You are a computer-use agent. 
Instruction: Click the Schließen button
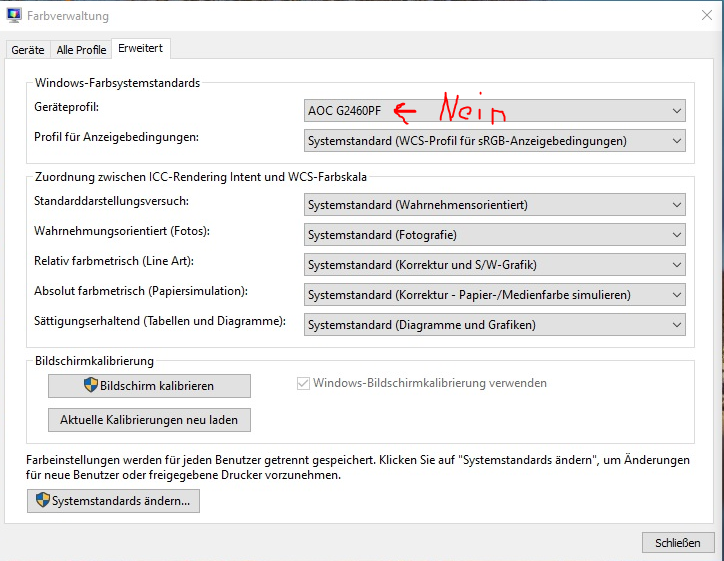(677, 543)
